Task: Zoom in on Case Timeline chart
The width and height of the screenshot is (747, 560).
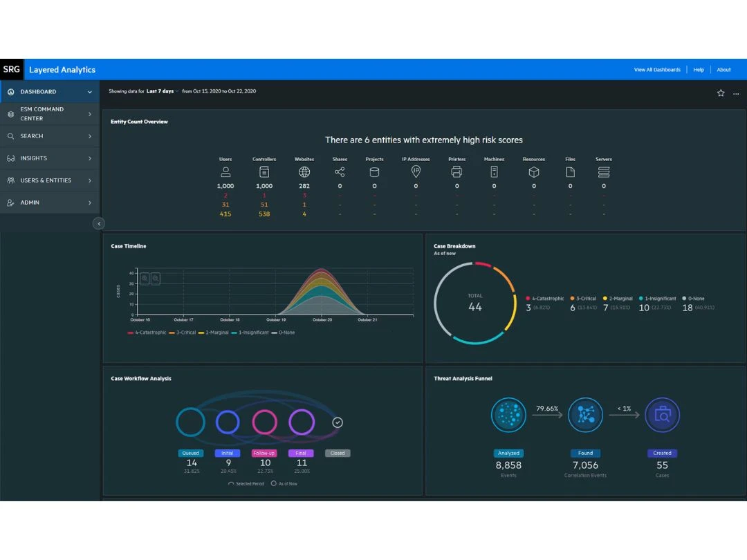Action: point(145,279)
